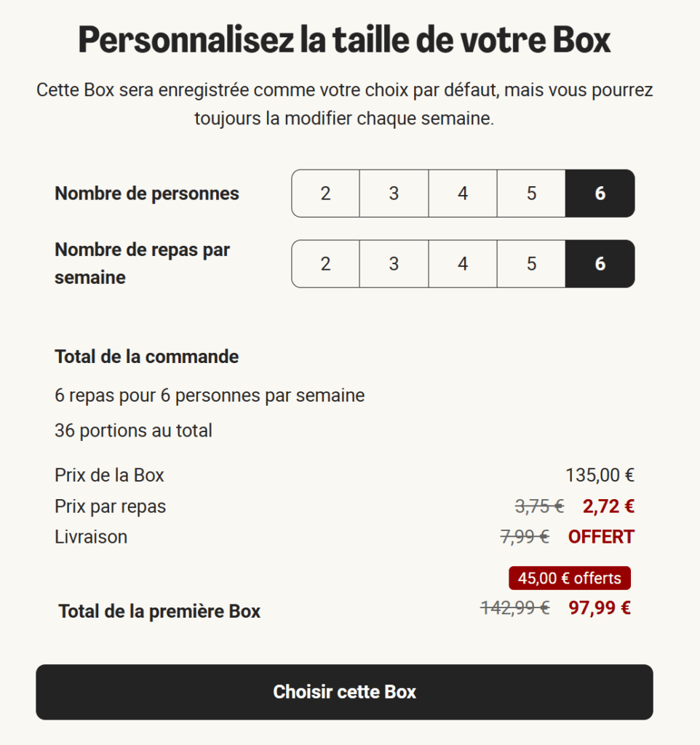Click the 135,00 € Box price amount

tap(600, 475)
